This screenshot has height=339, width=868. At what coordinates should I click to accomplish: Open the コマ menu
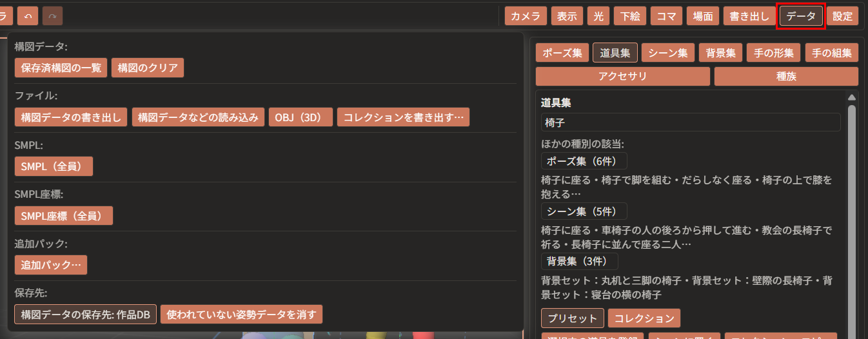pyautogui.click(x=666, y=16)
